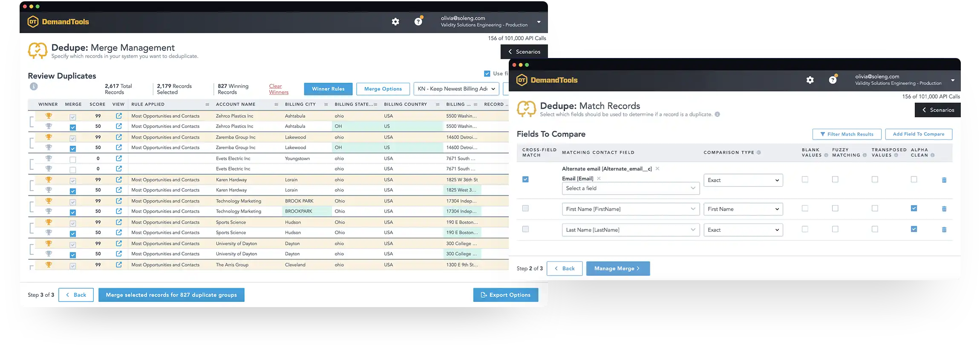Image resolution: width=980 pixels, height=354 pixels.
Task: Enable Transposed Values for First Name row
Action: 875,209
